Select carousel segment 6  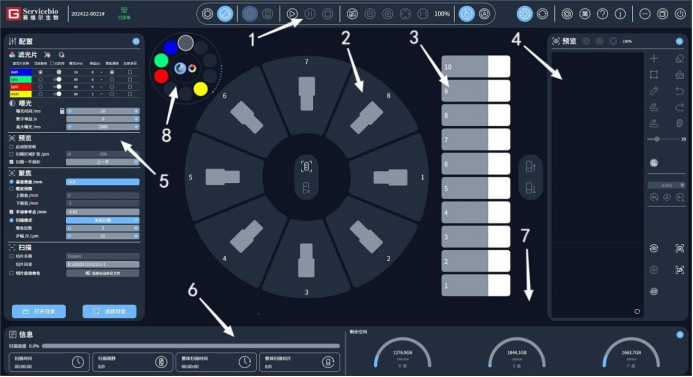pyautogui.click(x=246, y=117)
